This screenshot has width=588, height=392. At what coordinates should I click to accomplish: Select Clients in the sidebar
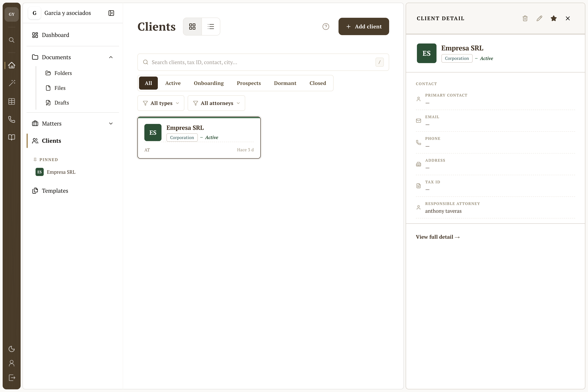click(73, 141)
